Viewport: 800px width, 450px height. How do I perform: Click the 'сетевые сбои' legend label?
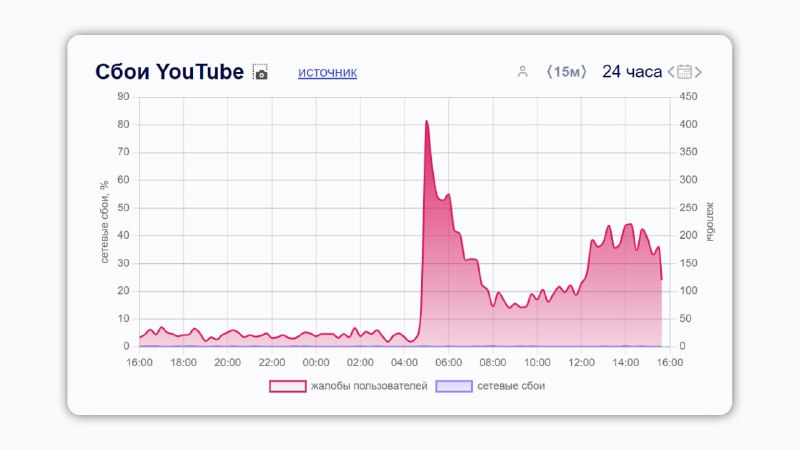click(x=511, y=386)
